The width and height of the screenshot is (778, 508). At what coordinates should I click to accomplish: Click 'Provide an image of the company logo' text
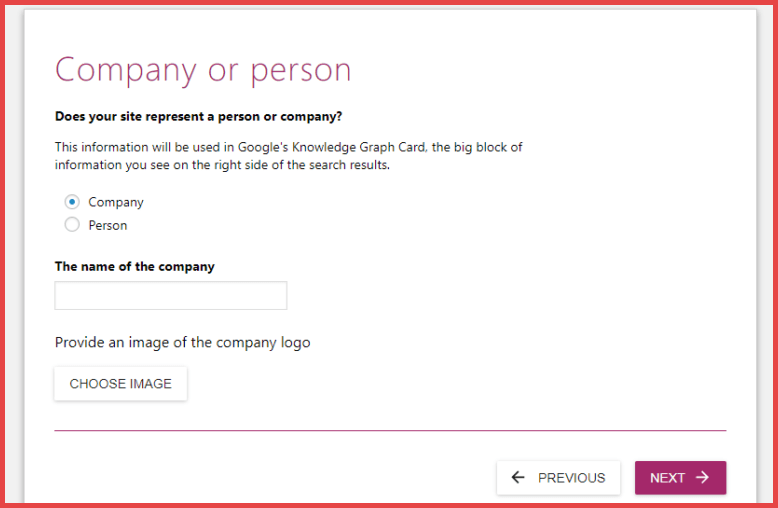182,342
